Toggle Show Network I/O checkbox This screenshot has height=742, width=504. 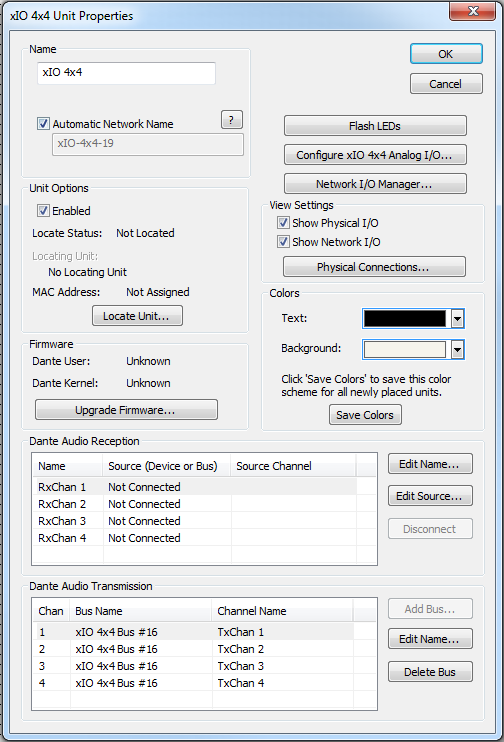coord(283,242)
